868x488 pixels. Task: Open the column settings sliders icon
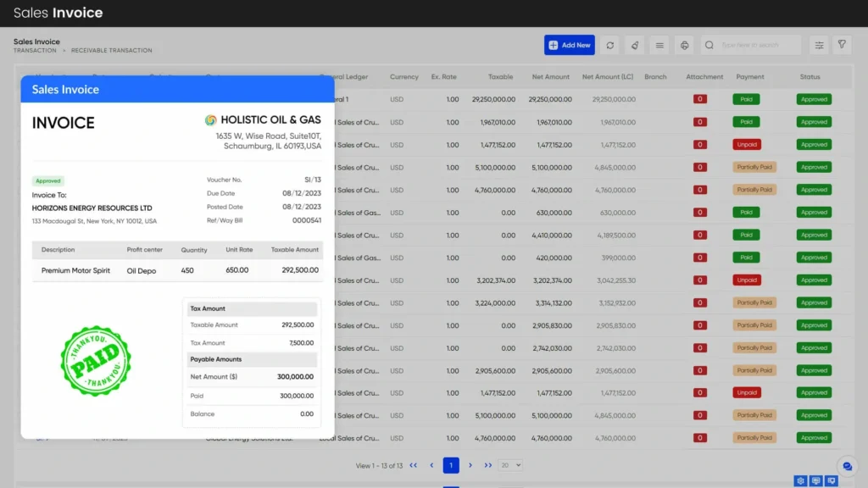pos(819,45)
